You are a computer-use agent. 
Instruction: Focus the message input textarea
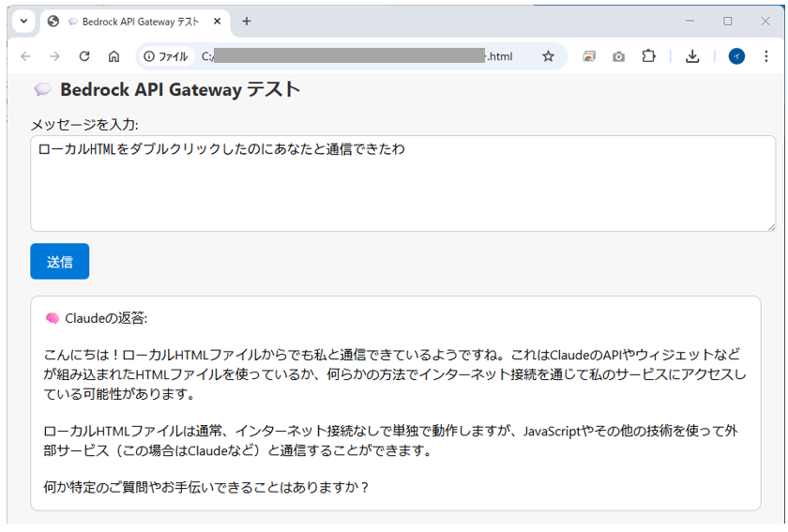403,184
